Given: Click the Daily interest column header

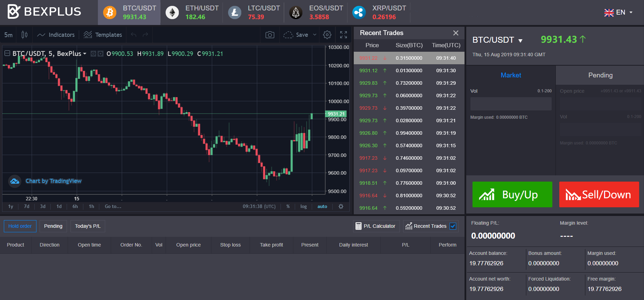Looking at the screenshot, I should (x=353, y=245).
